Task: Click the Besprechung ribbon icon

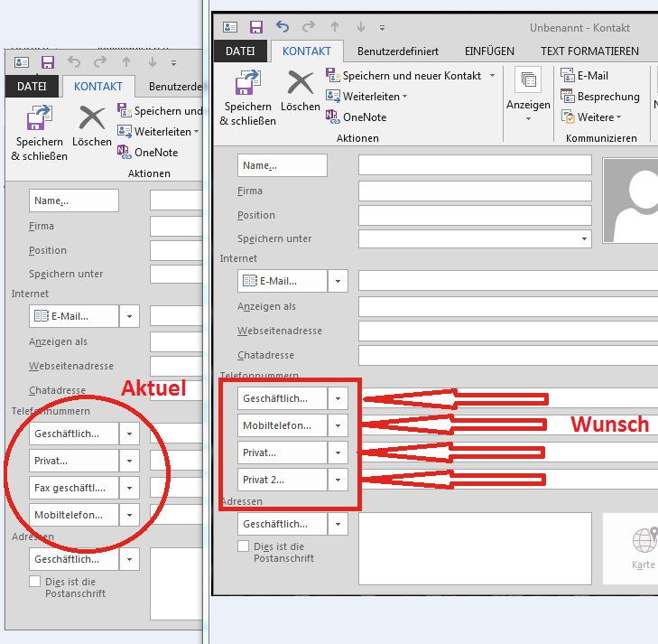Action: point(568,97)
